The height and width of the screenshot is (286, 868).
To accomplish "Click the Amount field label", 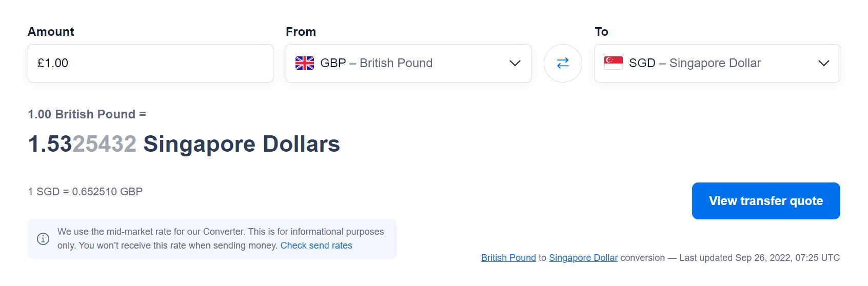I will coord(51,32).
